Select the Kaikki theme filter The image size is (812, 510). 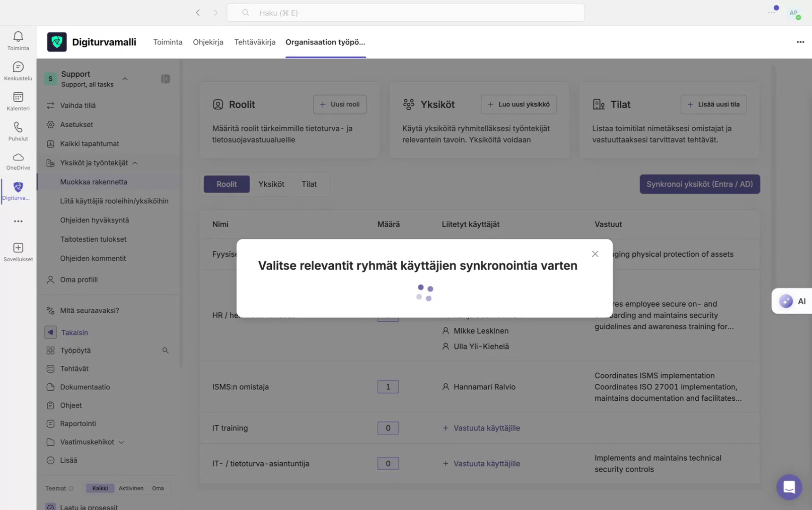click(100, 488)
